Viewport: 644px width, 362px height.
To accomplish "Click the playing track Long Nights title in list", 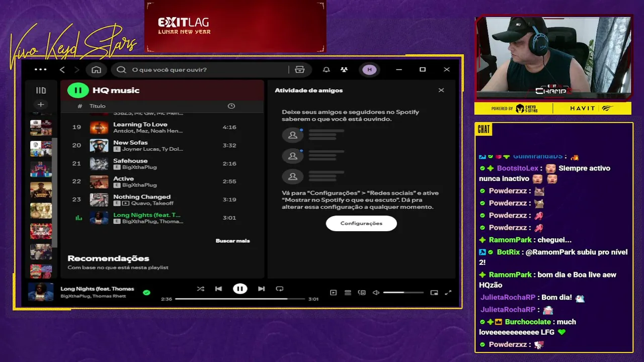I will (147, 215).
